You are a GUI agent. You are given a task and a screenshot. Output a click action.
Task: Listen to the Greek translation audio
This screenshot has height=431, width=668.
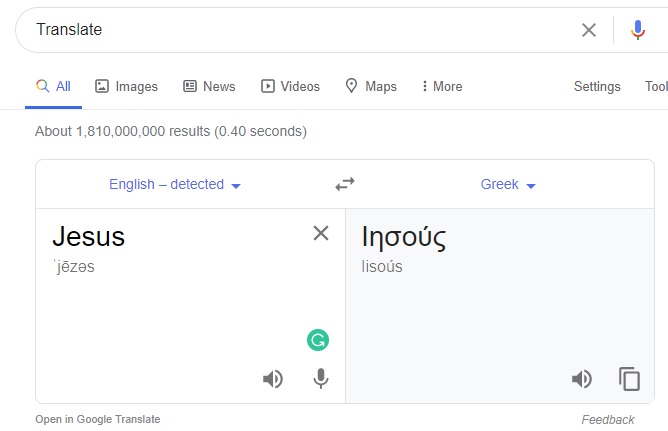(x=581, y=379)
